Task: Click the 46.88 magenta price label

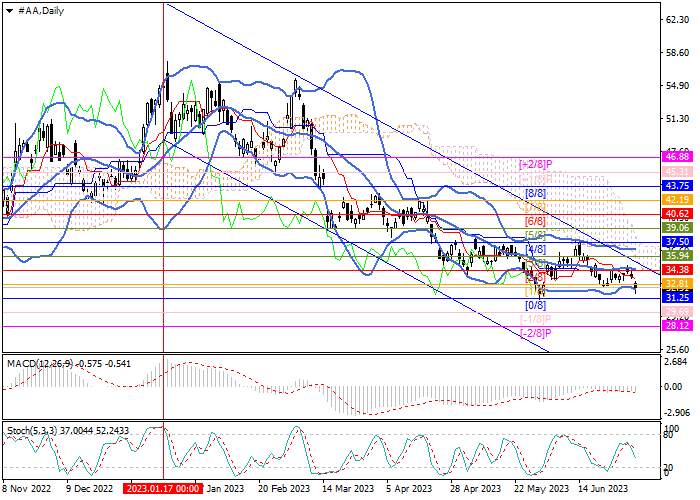Action: (678, 157)
